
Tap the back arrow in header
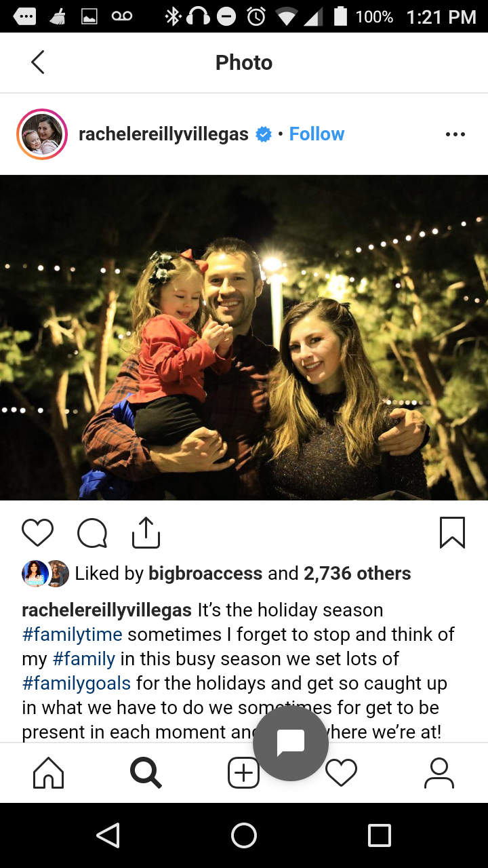[x=38, y=62]
